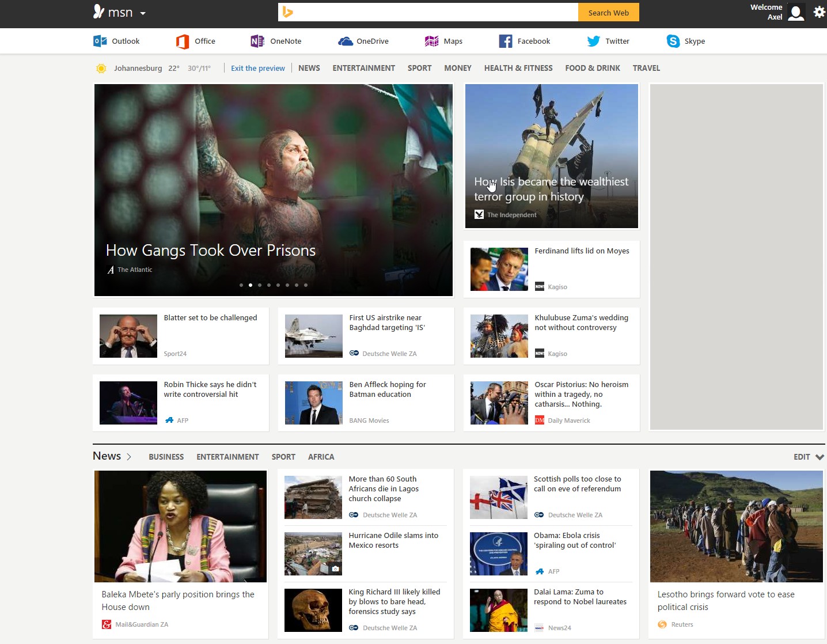
Task: Select FOOD & DRINK in navigation
Action: [593, 68]
